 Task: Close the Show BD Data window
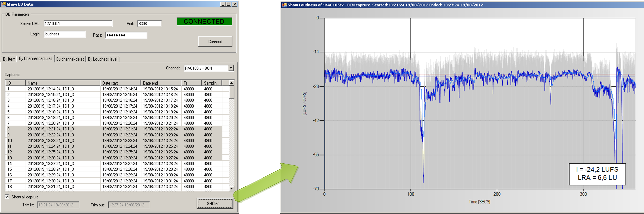(x=235, y=4)
